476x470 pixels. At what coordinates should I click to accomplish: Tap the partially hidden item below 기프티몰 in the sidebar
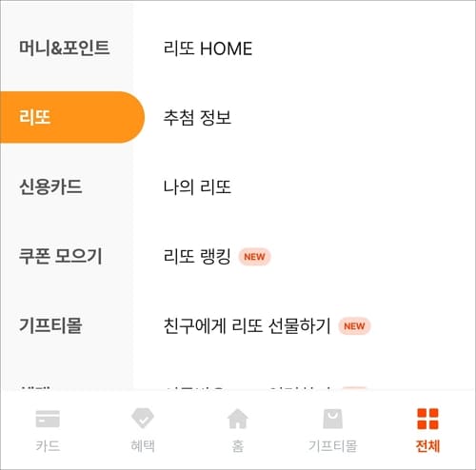[x=35, y=387]
